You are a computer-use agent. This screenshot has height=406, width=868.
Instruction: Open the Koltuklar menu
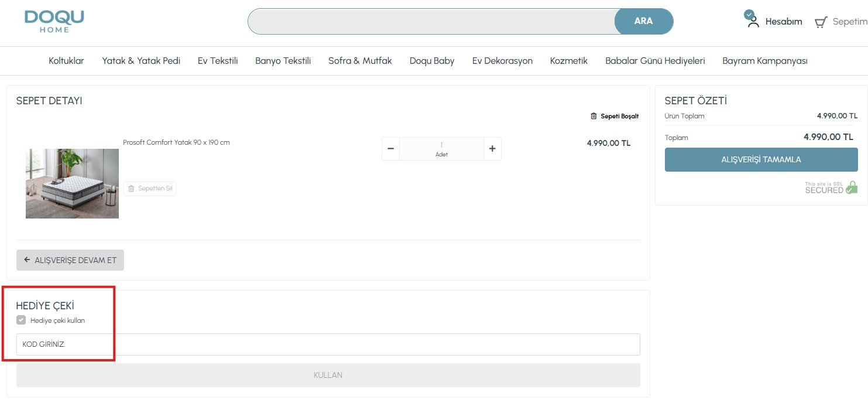coord(66,61)
